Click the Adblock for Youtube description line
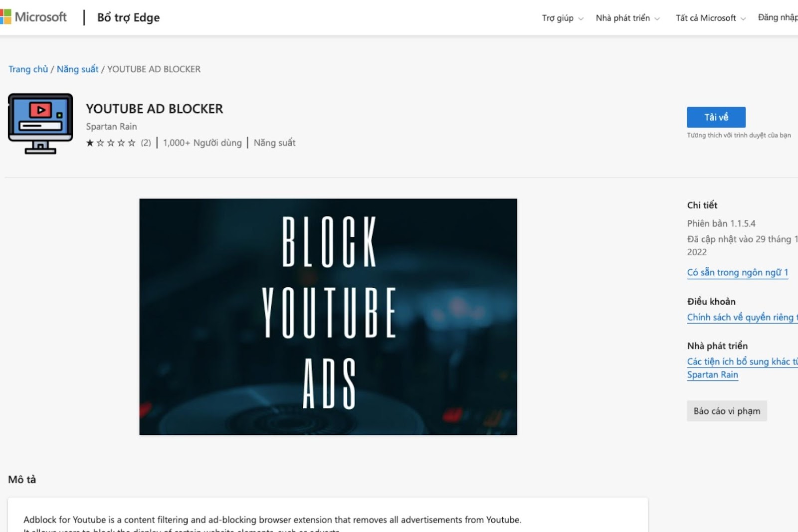 point(272,520)
